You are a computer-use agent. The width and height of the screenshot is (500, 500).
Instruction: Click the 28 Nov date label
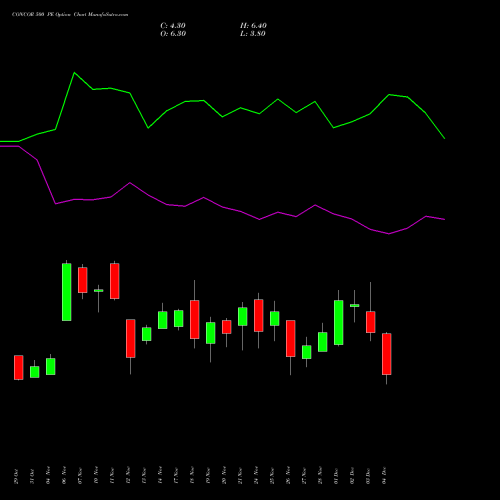coord(320,475)
